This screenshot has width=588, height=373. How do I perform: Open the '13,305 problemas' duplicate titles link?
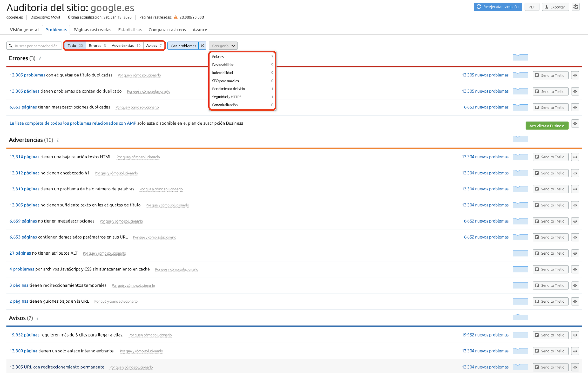tap(27, 75)
